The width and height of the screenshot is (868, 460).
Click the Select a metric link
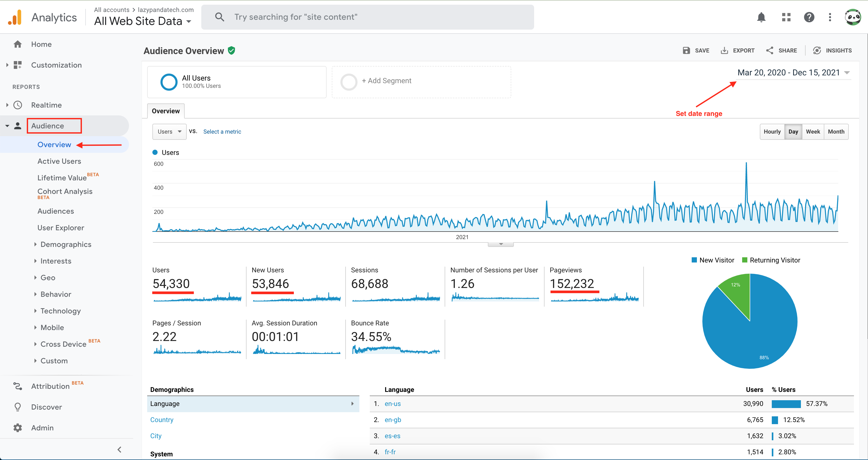tap(222, 132)
